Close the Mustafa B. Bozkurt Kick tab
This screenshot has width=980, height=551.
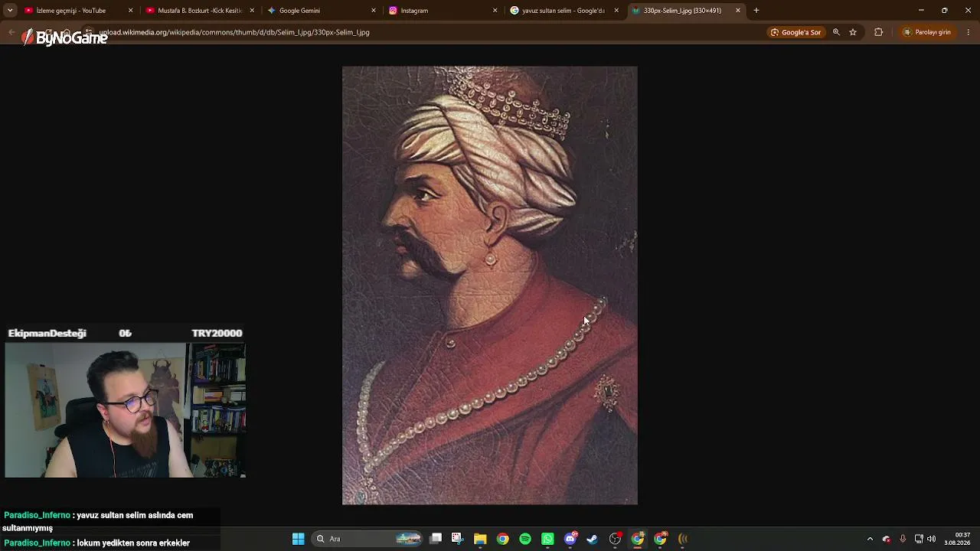coord(252,11)
